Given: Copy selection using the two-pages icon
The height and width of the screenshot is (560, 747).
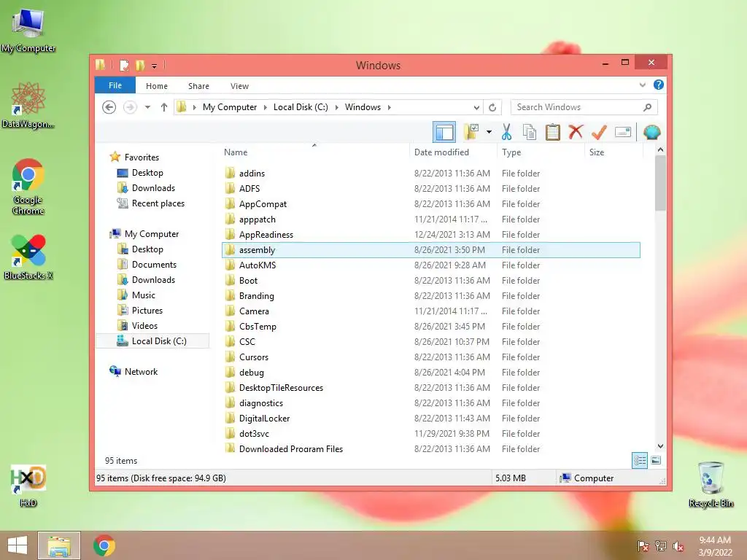Looking at the screenshot, I should pyautogui.click(x=530, y=132).
